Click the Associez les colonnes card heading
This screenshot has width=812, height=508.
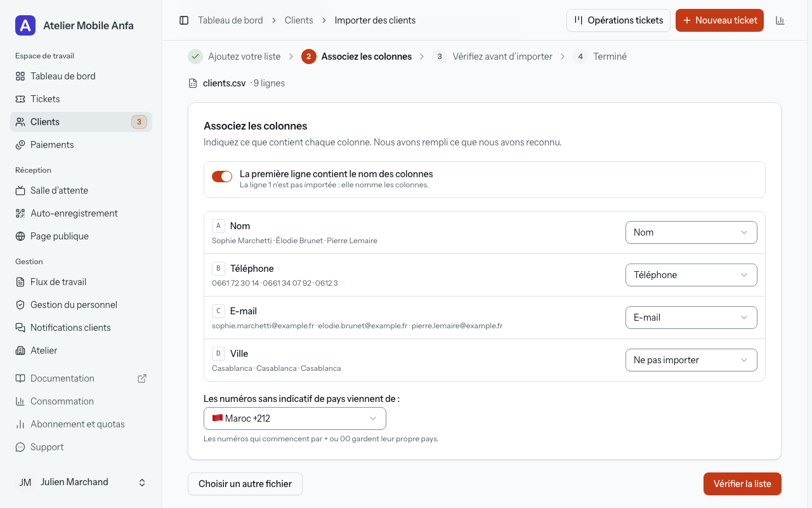point(255,126)
